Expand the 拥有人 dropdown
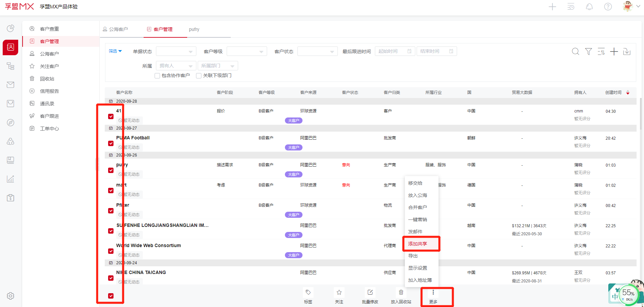The image size is (644, 307). click(x=176, y=66)
